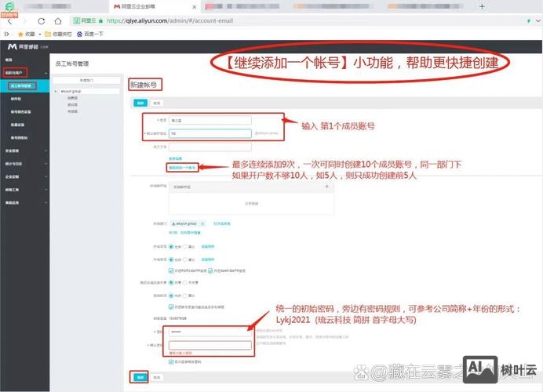Expand the 统计与日志 sidebar section chevron
This screenshot has width=543, height=392.
click(46, 164)
